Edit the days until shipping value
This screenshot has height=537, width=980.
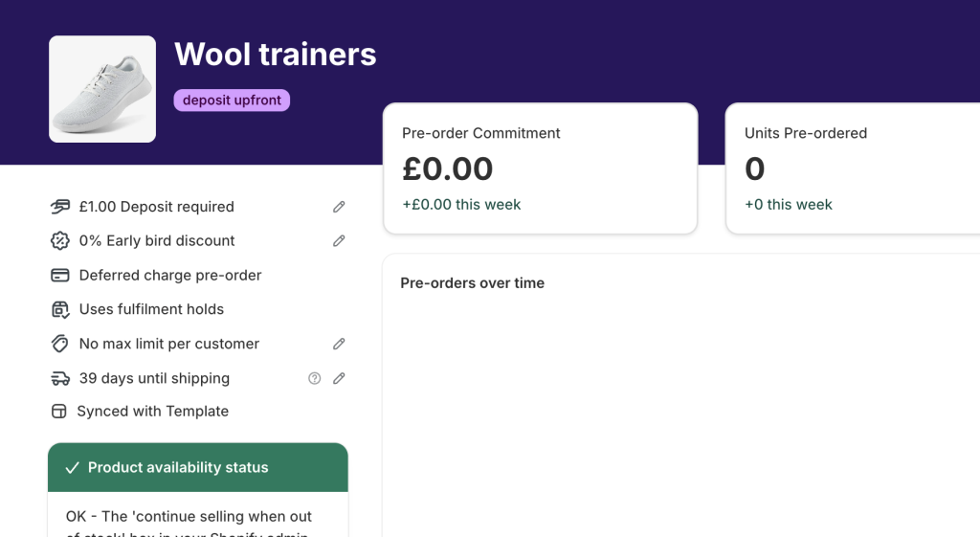339,378
